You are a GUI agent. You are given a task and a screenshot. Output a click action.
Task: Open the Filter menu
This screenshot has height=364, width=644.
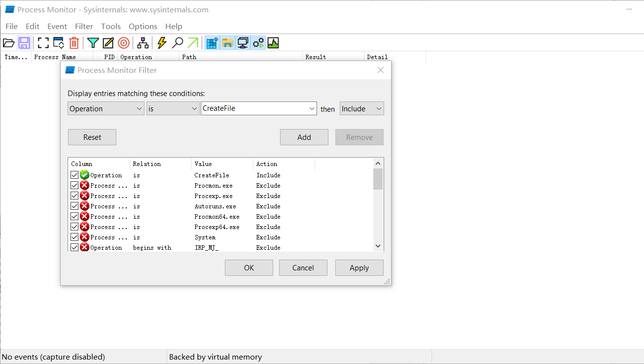click(x=84, y=26)
